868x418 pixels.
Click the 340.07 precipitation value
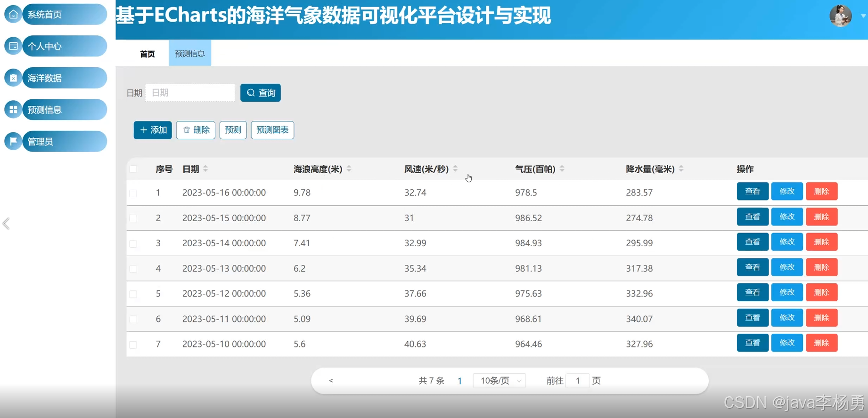click(x=639, y=319)
